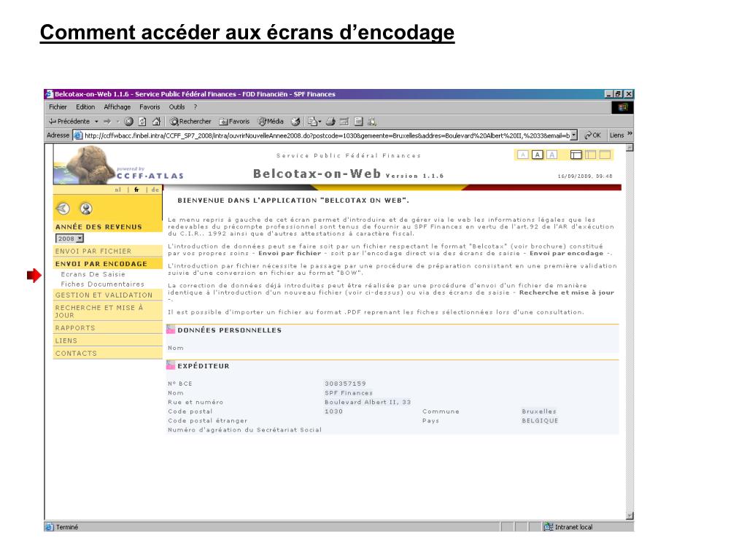Screen dimensions: 747x560
Task: Click the History icon after Média
Action: point(295,122)
